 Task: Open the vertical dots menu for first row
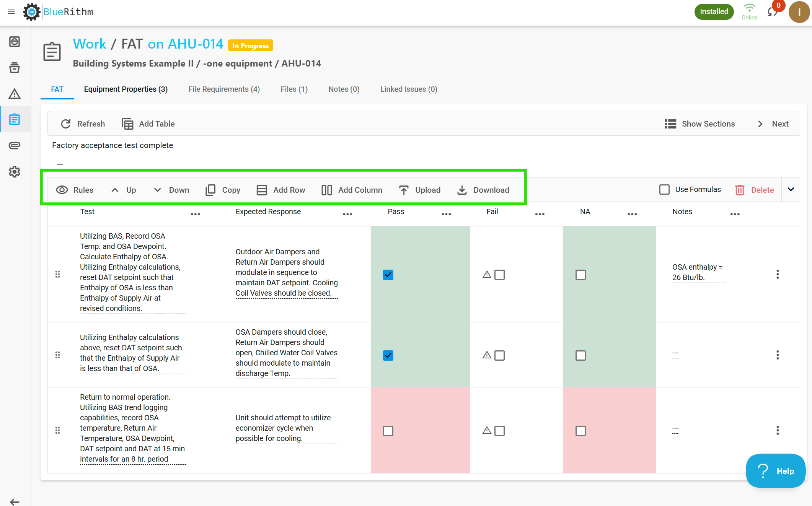[778, 275]
